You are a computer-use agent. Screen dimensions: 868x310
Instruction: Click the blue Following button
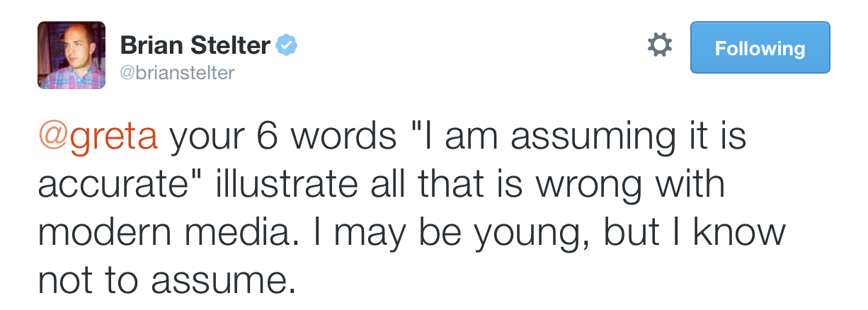760,47
